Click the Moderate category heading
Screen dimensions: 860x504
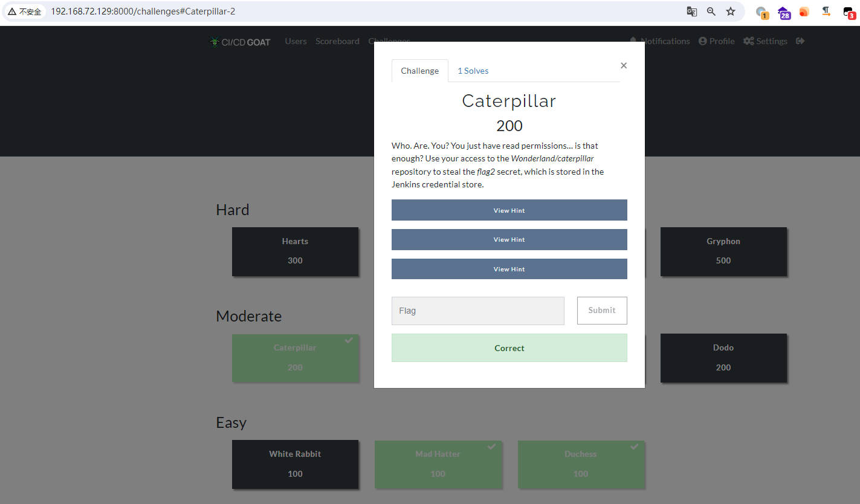click(249, 316)
